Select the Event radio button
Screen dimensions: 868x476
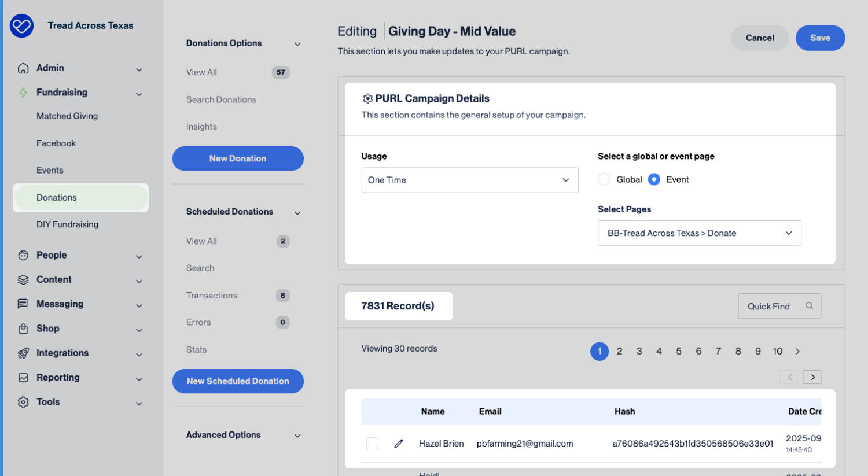pos(654,179)
